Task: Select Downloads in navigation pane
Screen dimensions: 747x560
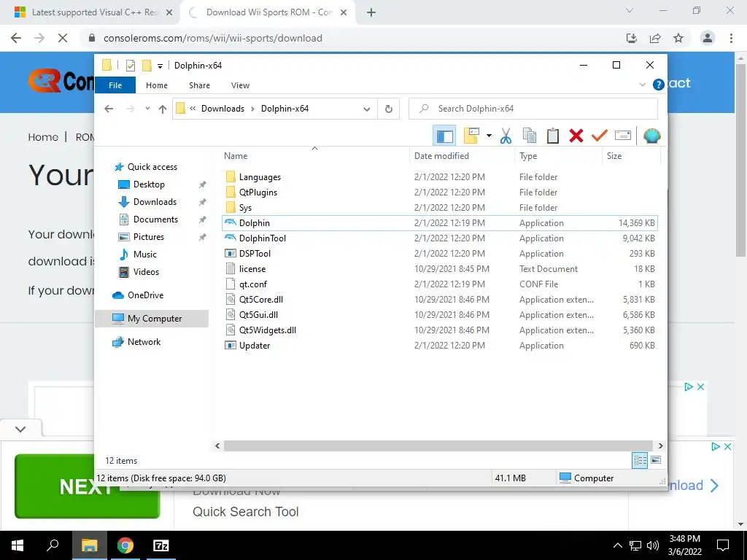Action: [x=155, y=202]
